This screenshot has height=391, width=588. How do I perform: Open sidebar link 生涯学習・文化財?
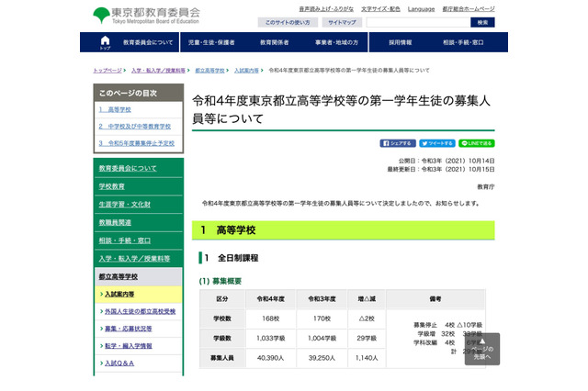pyautogui.click(x=125, y=204)
